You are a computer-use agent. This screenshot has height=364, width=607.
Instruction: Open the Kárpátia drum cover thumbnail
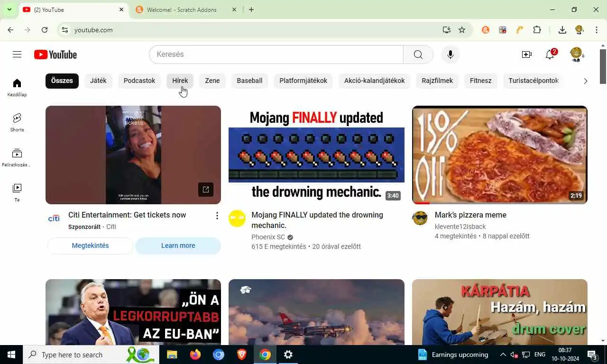(x=500, y=312)
